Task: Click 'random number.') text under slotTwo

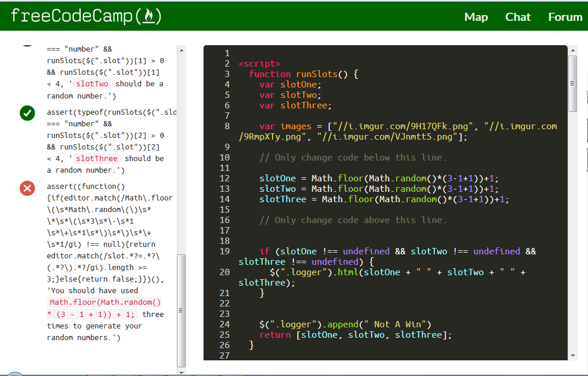Action: click(x=81, y=96)
